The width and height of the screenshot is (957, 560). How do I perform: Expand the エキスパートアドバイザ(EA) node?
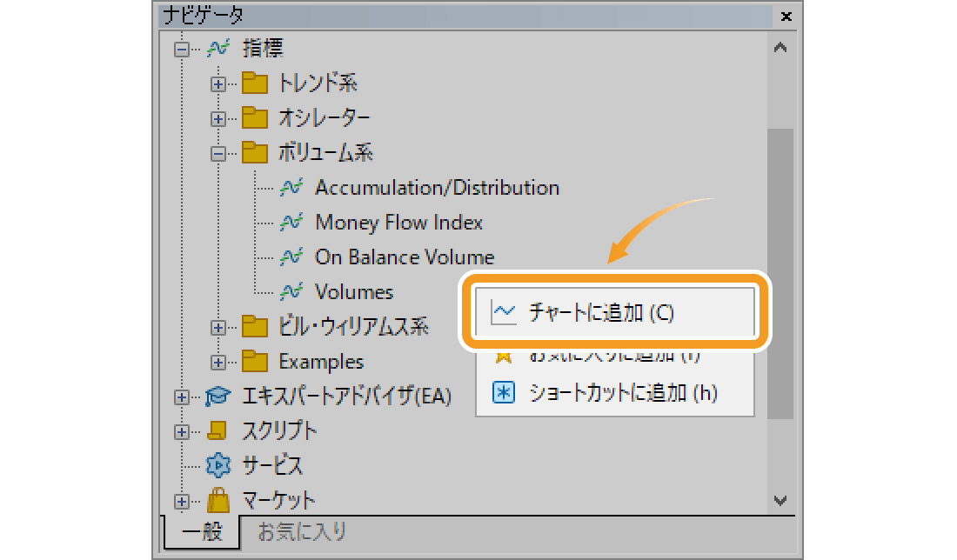tap(181, 397)
